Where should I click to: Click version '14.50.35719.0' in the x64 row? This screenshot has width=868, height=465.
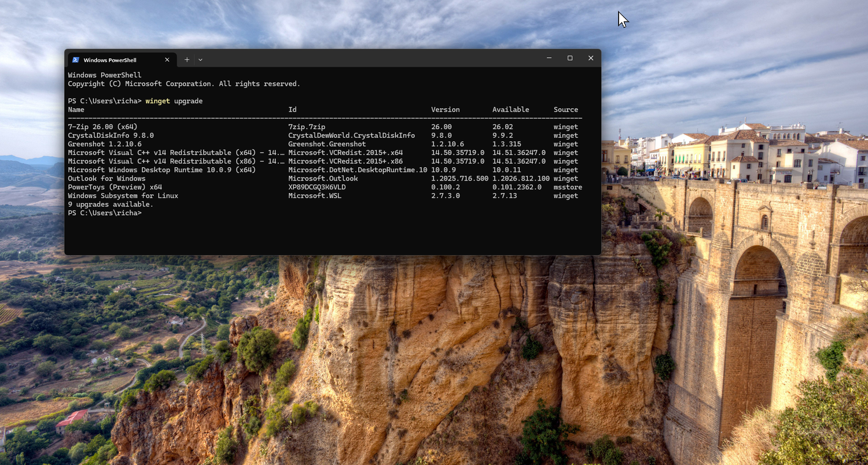tap(458, 153)
